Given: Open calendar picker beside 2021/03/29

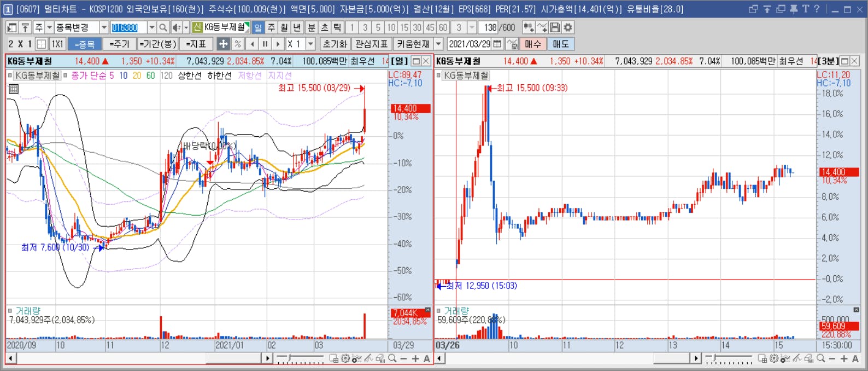Looking at the screenshot, I should 497,44.
